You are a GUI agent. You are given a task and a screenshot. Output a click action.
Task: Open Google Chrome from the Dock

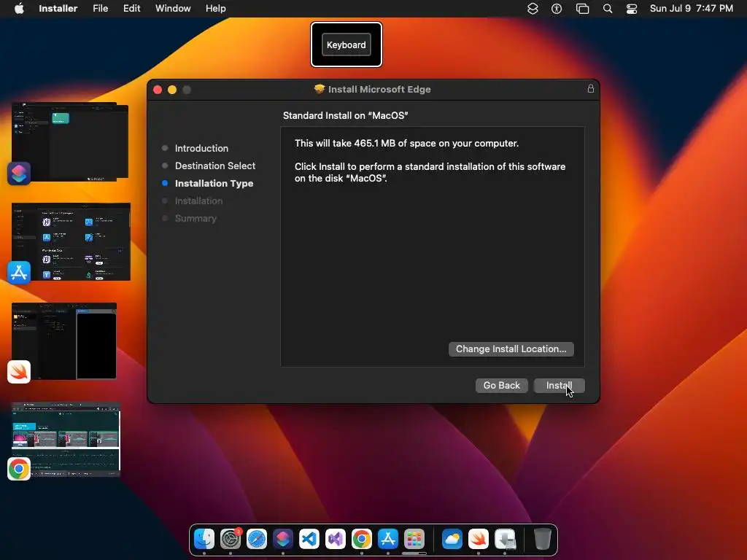[x=362, y=539]
